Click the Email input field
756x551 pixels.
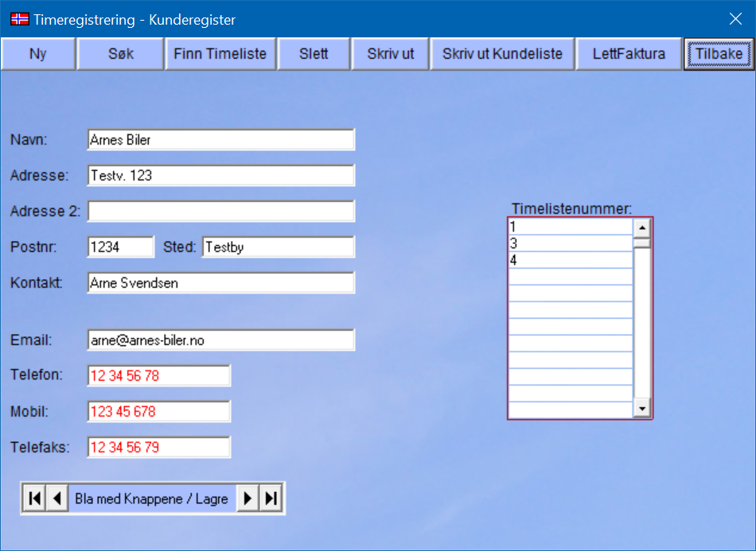pyautogui.click(x=220, y=340)
